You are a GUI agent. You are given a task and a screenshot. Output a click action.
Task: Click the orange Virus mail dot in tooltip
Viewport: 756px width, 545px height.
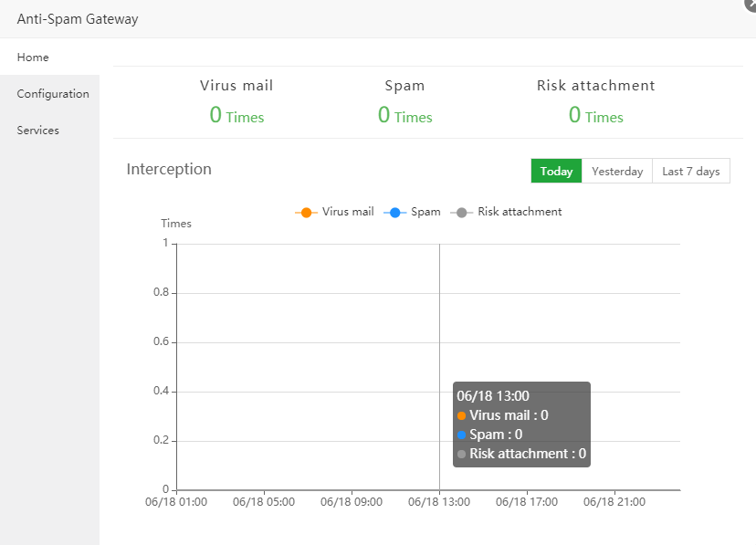pos(462,415)
